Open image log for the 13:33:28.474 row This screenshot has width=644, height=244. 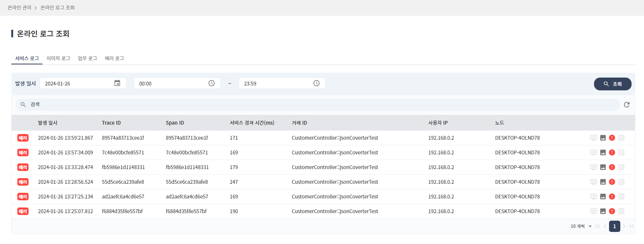(x=603, y=167)
